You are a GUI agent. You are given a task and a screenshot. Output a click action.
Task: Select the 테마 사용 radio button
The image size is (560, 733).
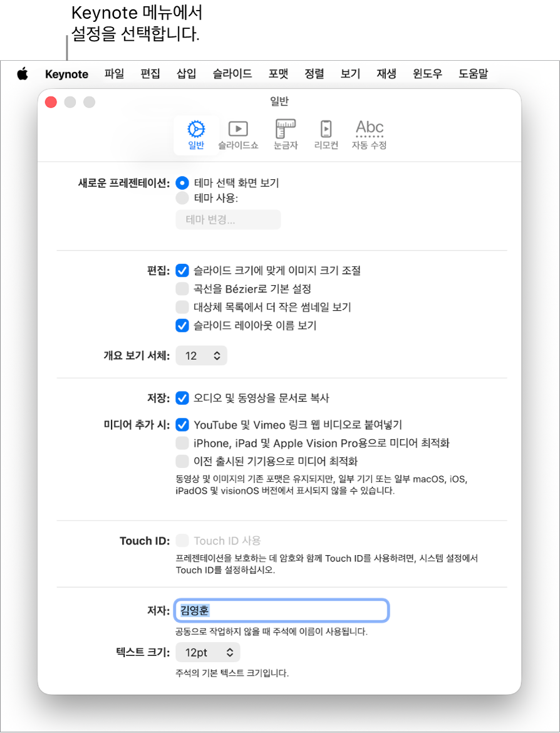coord(182,198)
